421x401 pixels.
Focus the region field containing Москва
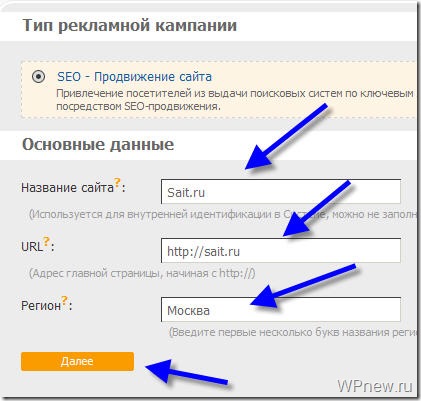pyautogui.click(x=281, y=310)
